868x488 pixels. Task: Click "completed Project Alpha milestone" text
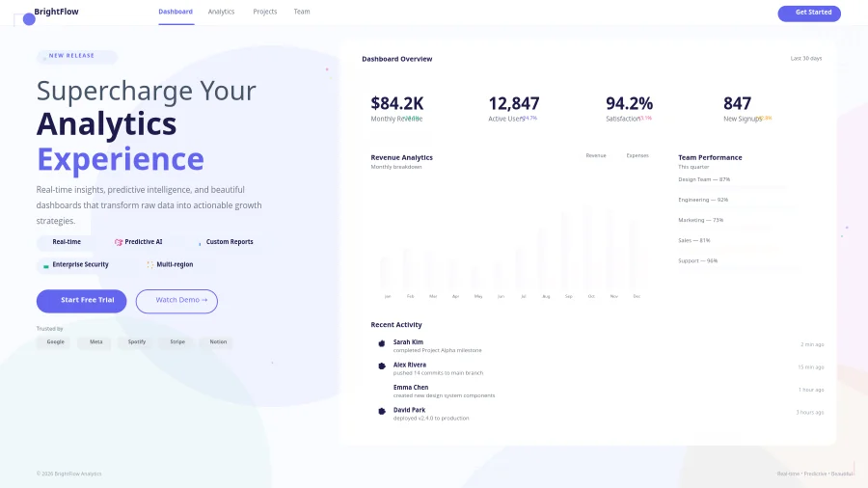point(437,350)
